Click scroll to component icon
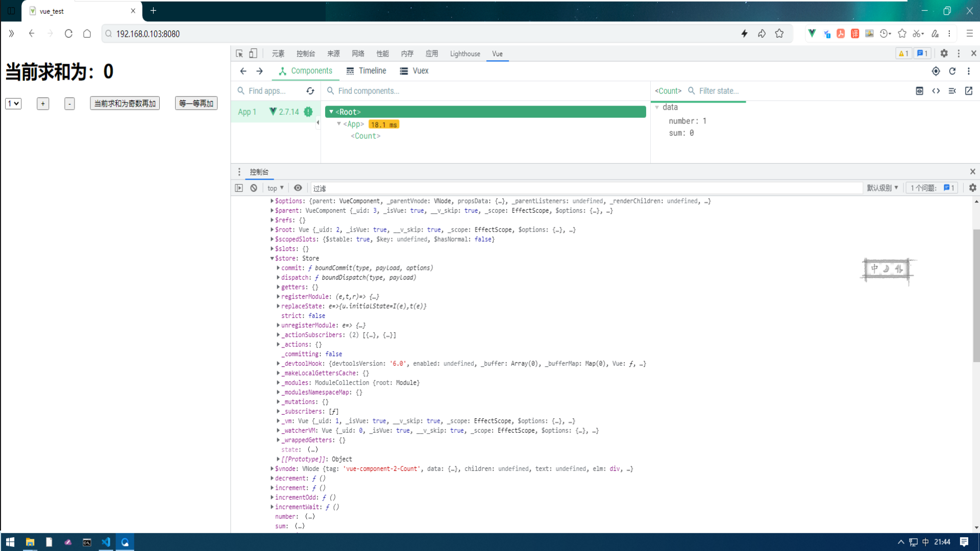The width and height of the screenshot is (980, 551). (x=919, y=91)
